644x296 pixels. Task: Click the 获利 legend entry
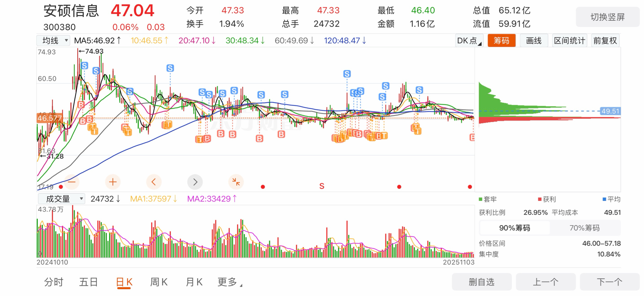coord(547,199)
